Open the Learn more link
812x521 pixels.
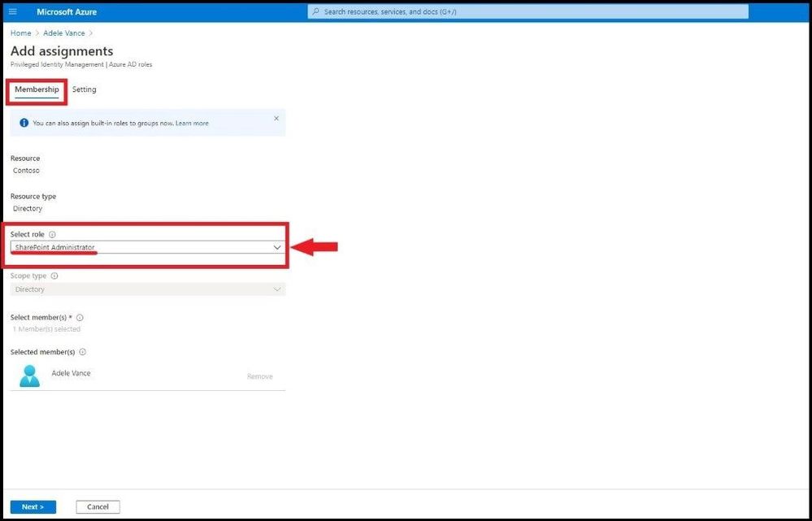click(192, 124)
